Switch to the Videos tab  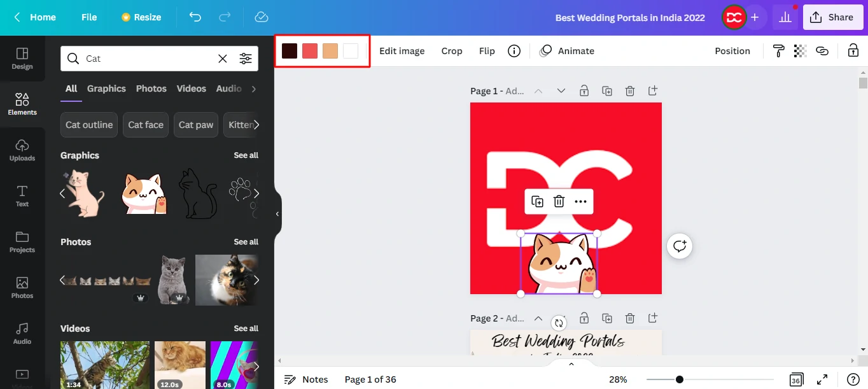point(192,88)
